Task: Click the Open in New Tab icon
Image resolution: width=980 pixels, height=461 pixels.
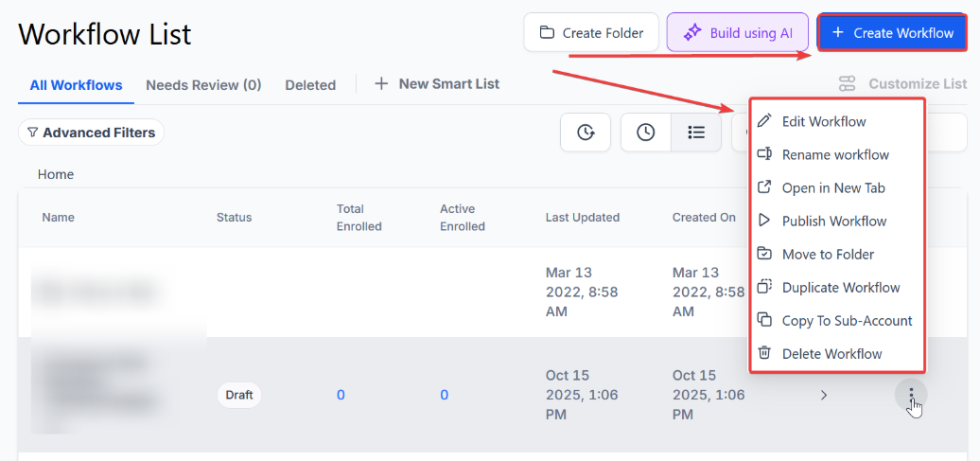Action: point(765,187)
